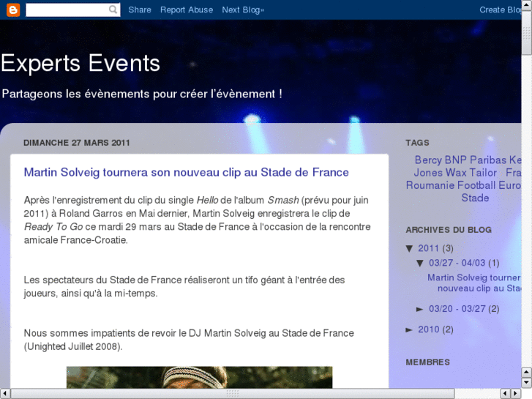Click the Share link in navbar
This screenshot has height=399, width=532.
[x=140, y=10]
